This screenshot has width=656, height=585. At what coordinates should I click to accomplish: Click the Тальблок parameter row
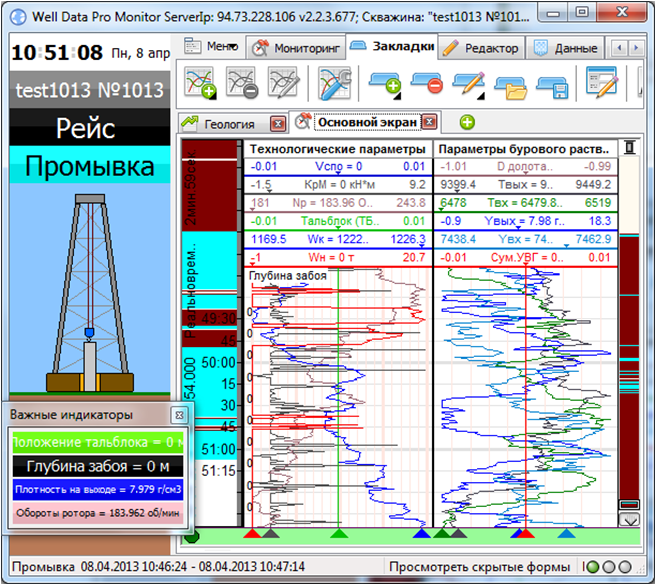pos(338,221)
